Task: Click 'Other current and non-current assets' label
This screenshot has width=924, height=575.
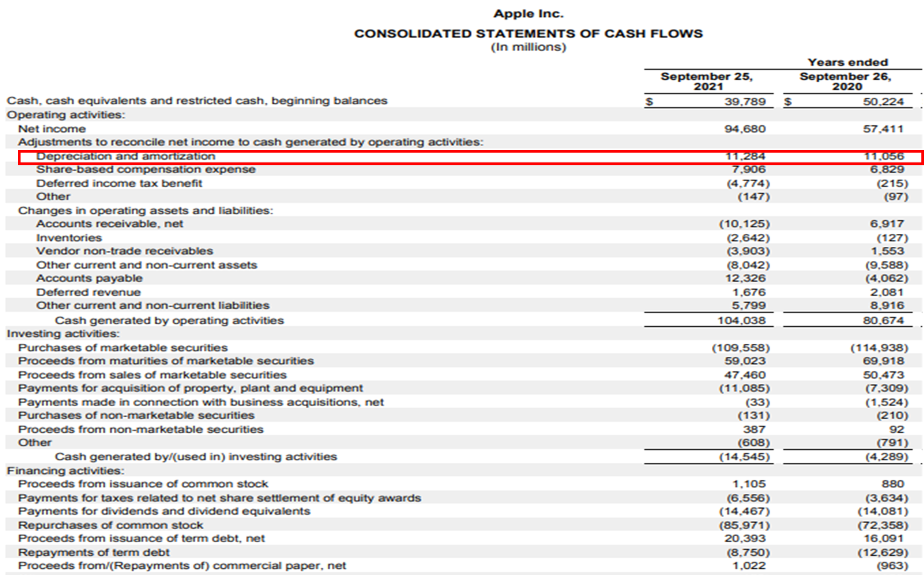Action: point(147,265)
